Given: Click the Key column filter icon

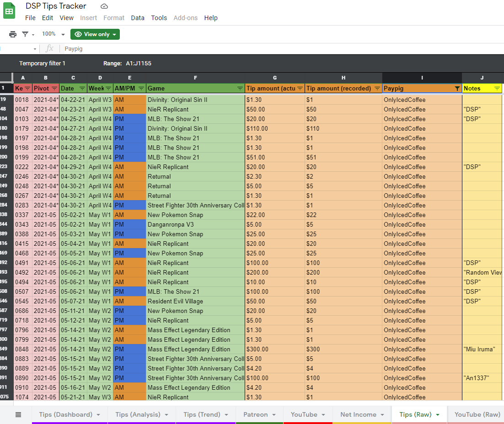Looking at the screenshot, I should (x=27, y=88).
